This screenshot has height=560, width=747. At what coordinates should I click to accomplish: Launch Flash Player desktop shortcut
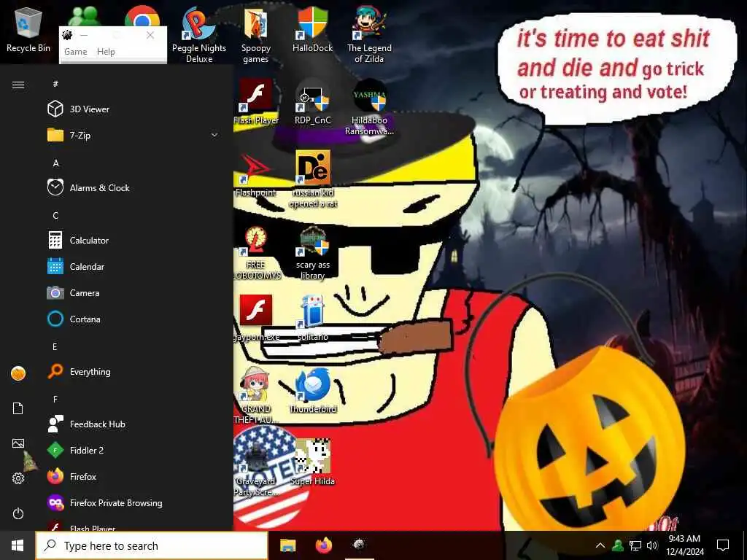point(256,101)
